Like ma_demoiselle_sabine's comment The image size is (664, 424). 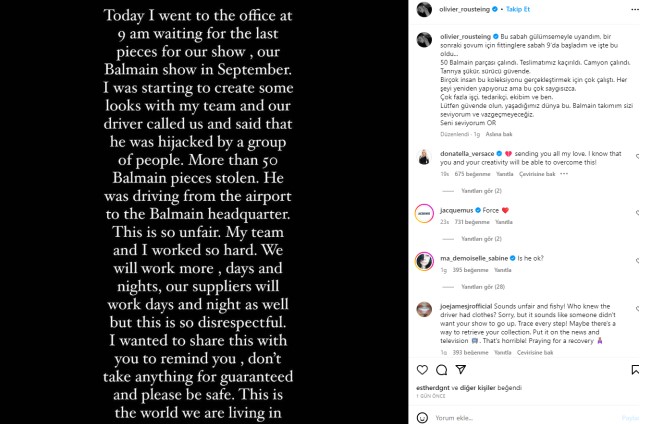638,259
